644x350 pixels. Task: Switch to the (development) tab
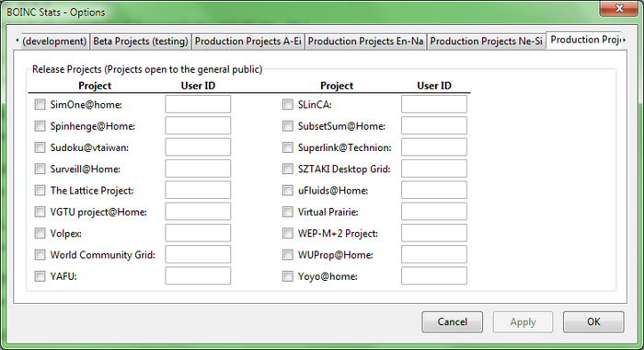tap(54, 41)
